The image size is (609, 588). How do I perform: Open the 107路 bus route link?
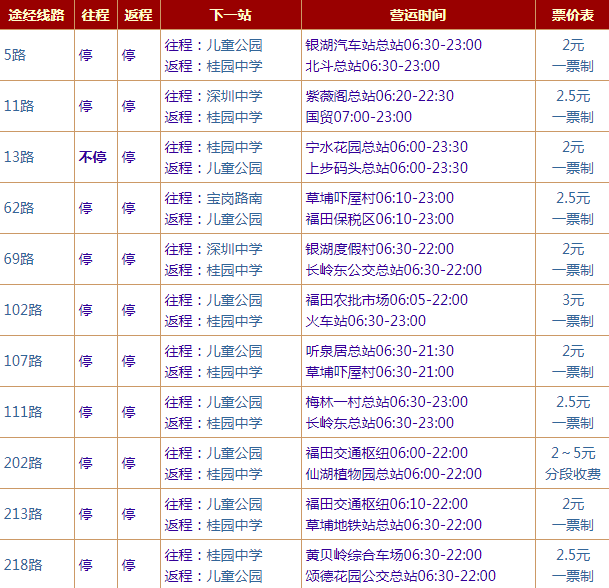click(x=23, y=361)
